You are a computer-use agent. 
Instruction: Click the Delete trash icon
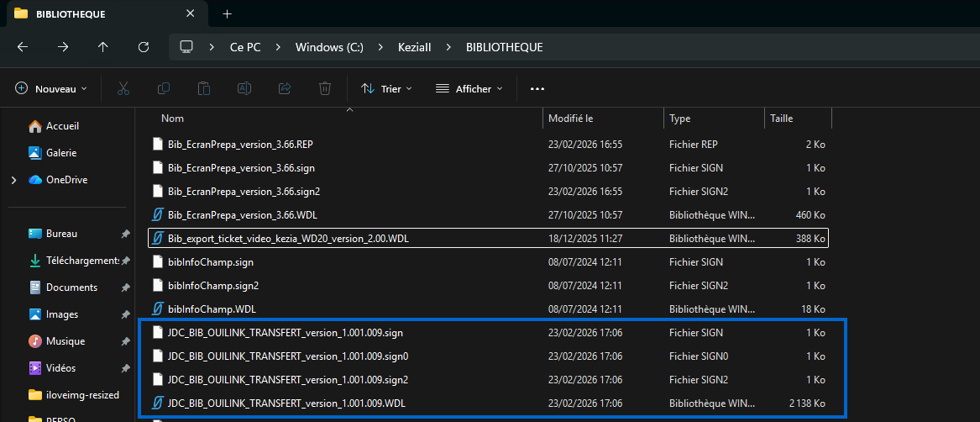coord(325,88)
